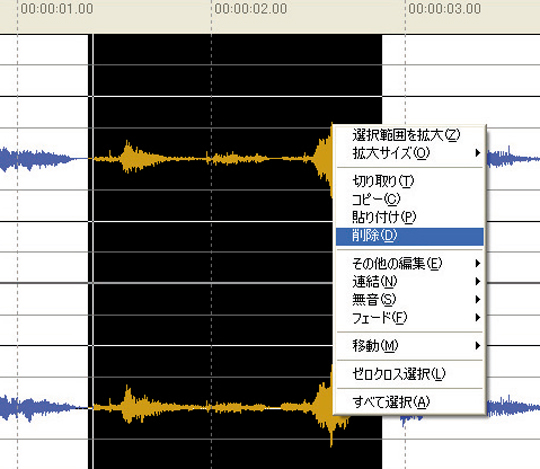Click コピー(C) menu entry
Screen dimensions: 540x469
pos(409,199)
